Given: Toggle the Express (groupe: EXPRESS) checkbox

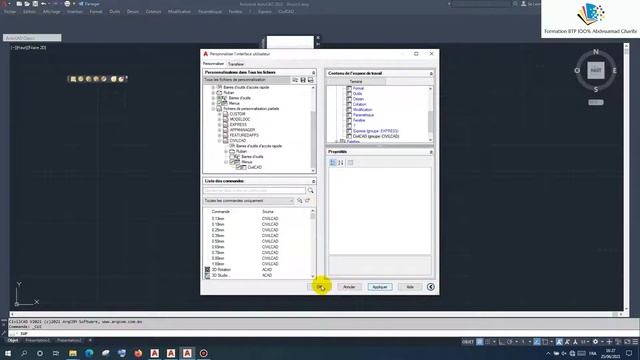Looking at the screenshot, I should click(349, 131).
